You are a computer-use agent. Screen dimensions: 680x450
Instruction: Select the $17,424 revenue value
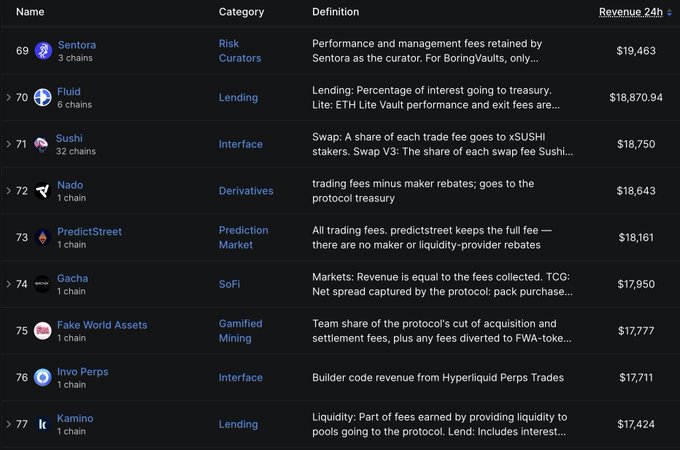636,424
